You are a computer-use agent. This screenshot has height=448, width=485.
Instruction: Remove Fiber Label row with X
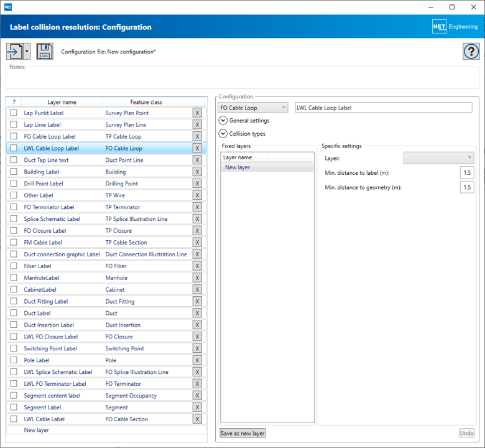[197, 266]
